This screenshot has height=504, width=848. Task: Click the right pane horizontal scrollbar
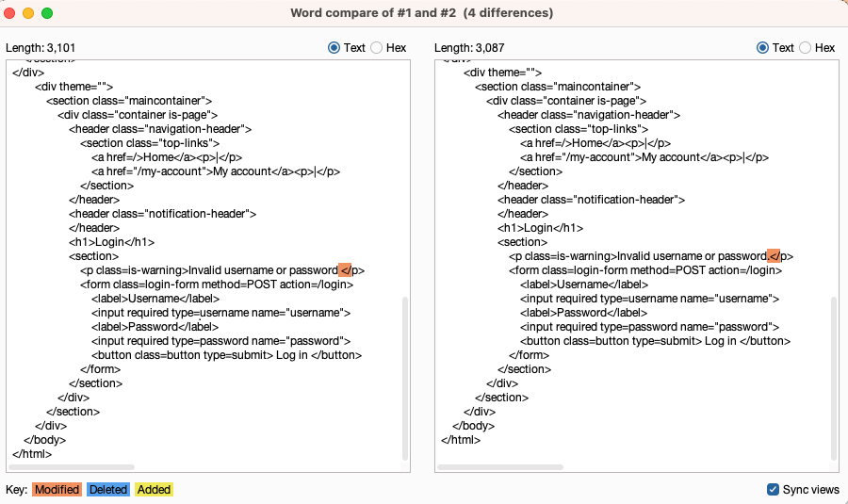[499, 467]
